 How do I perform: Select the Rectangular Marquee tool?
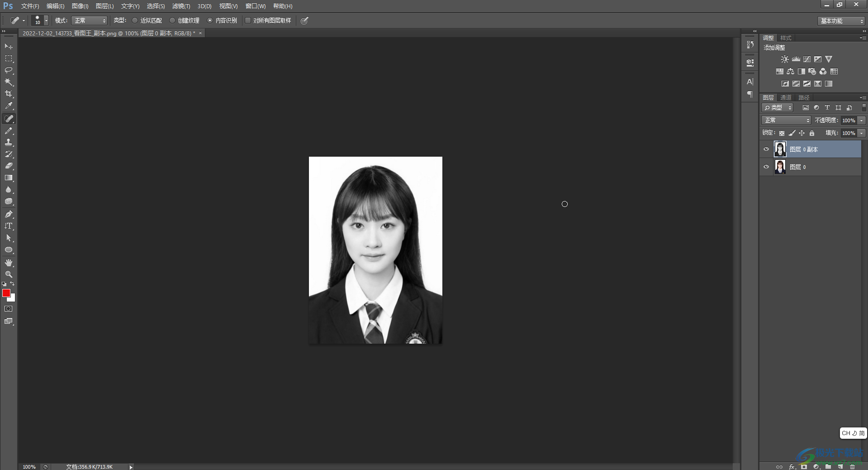[x=9, y=58]
